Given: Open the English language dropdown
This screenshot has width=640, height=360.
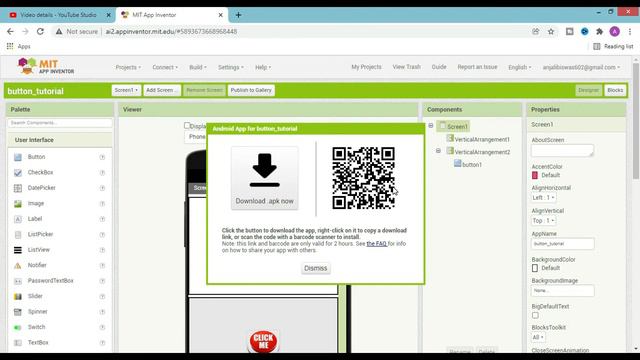Looking at the screenshot, I should click(520, 67).
